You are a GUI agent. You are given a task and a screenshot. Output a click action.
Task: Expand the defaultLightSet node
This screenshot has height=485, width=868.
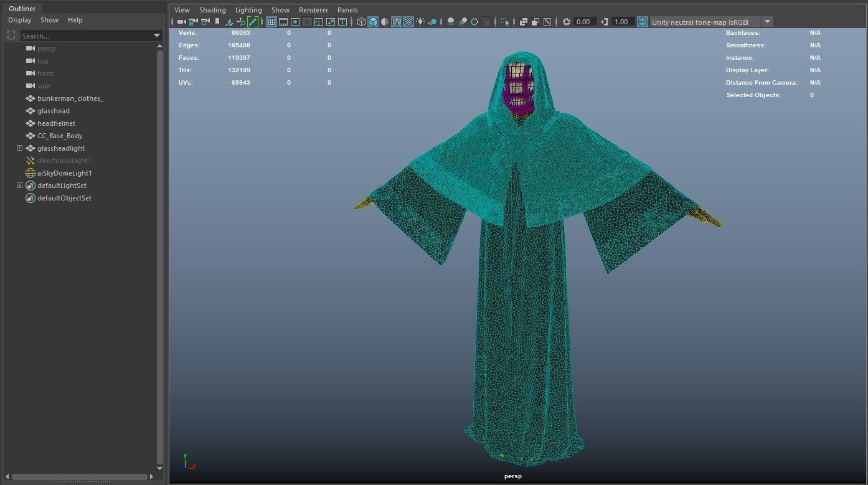pos(19,186)
